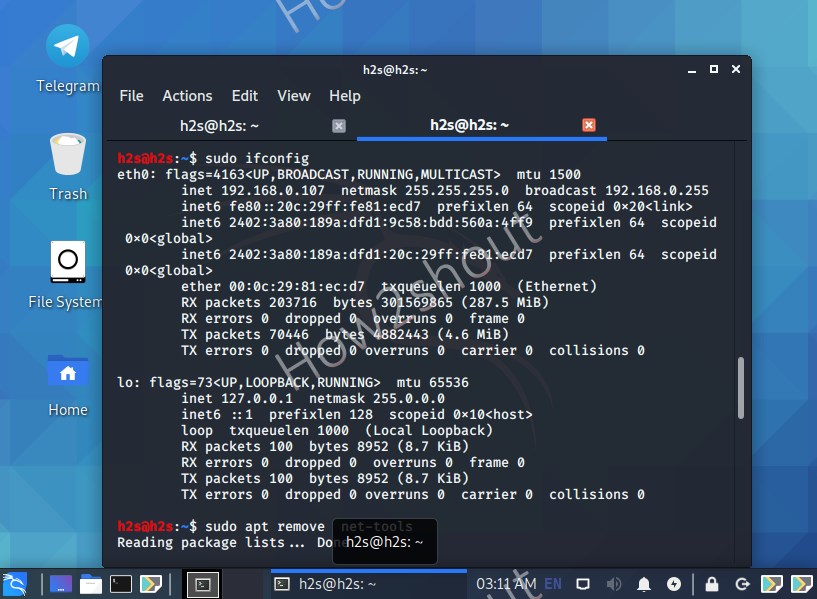Open the notifications bell in the system tray
Image resolution: width=817 pixels, height=599 pixels.
[x=645, y=583]
